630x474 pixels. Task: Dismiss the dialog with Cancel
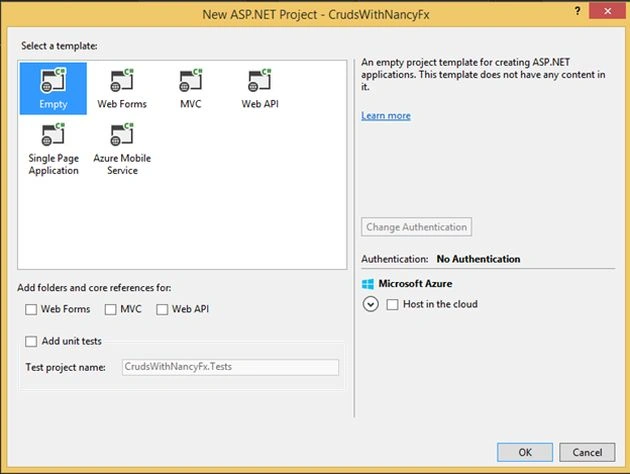(x=587, y=452)
